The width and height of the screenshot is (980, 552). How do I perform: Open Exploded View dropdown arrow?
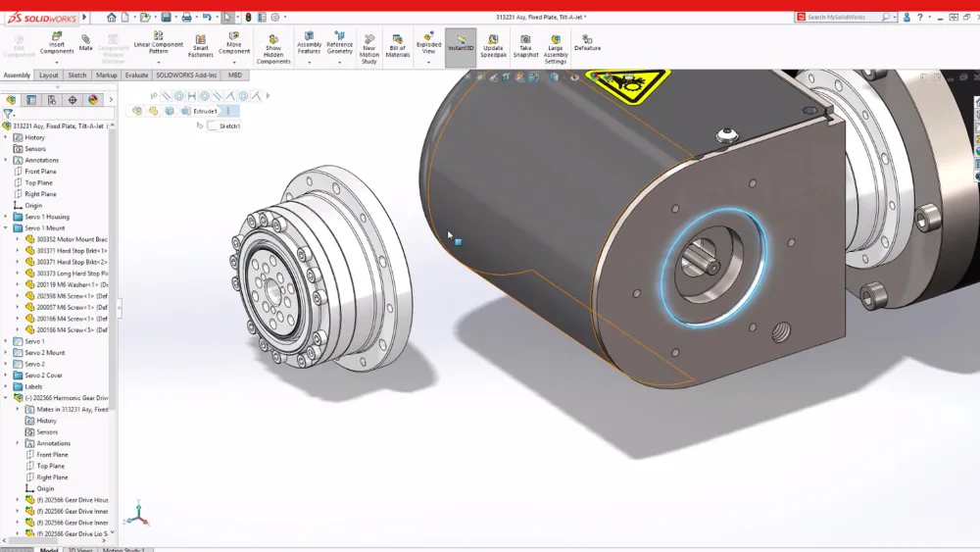(x=428, y=62)
